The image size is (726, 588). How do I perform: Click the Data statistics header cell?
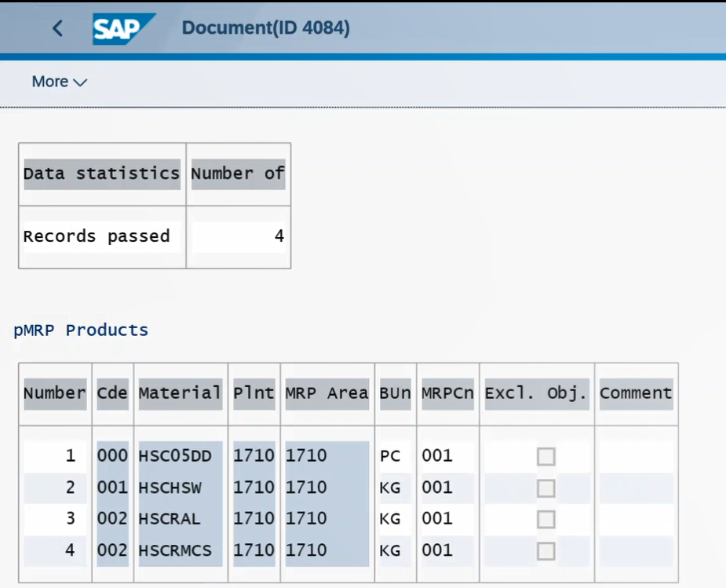(102, 174)
